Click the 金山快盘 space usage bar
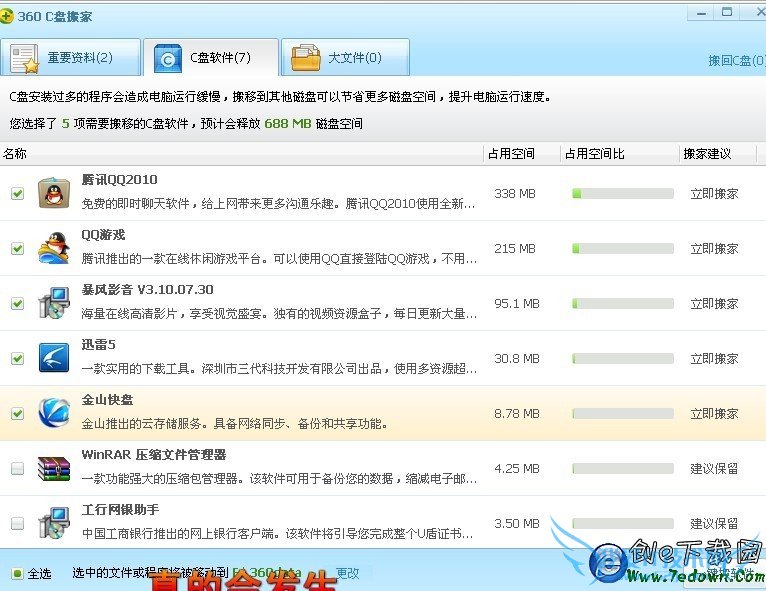This screenshot has width=766, height=591. pos(623,414)
